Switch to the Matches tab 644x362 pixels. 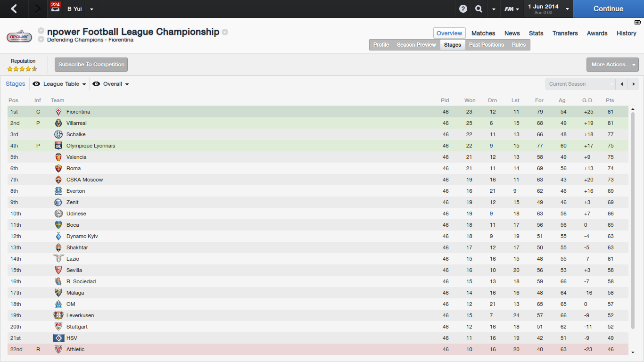click(483, 33)
